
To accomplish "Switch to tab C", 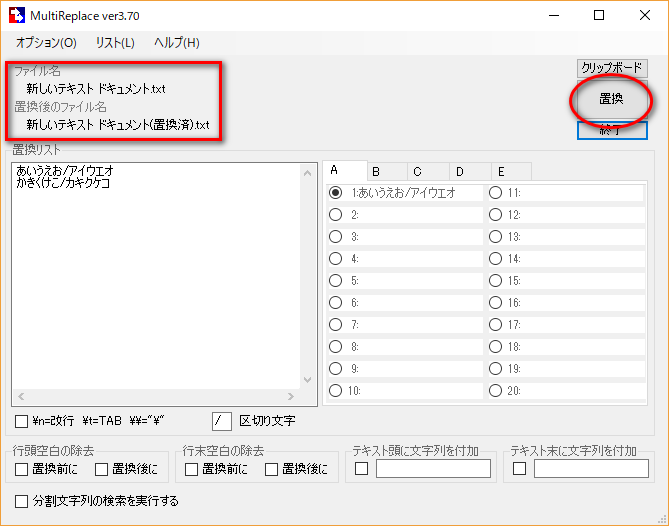I will click(x=429, y=171).
